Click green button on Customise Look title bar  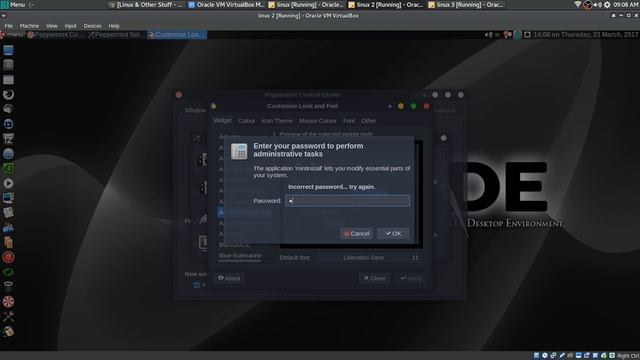413,106
